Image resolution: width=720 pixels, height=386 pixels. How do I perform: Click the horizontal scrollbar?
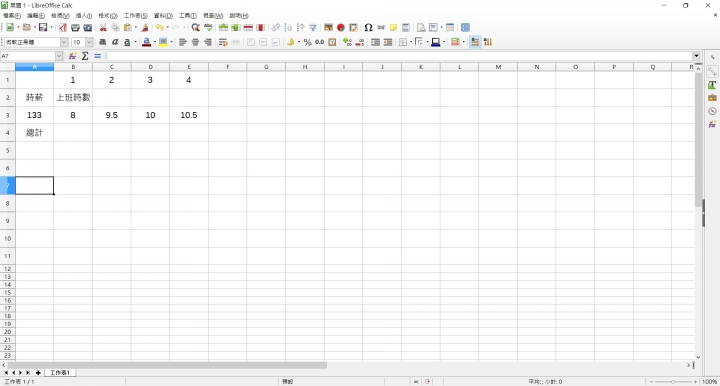(x=167, y=365)
